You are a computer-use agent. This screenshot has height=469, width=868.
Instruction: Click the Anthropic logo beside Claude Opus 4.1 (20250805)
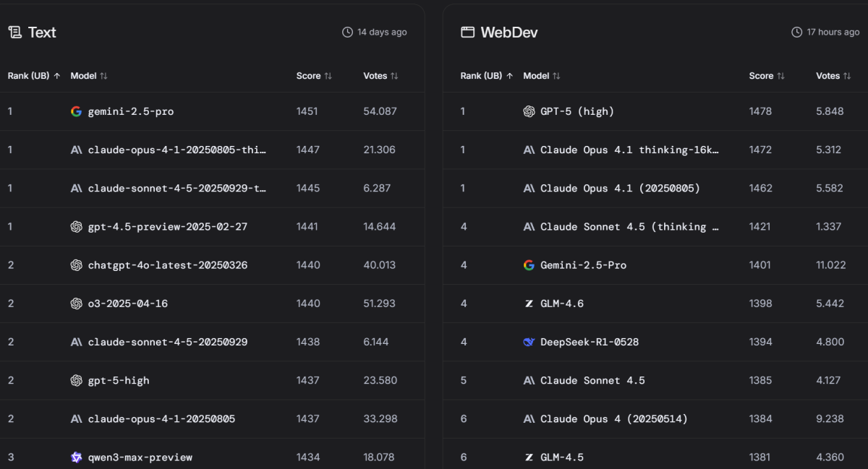pos(529,188)
